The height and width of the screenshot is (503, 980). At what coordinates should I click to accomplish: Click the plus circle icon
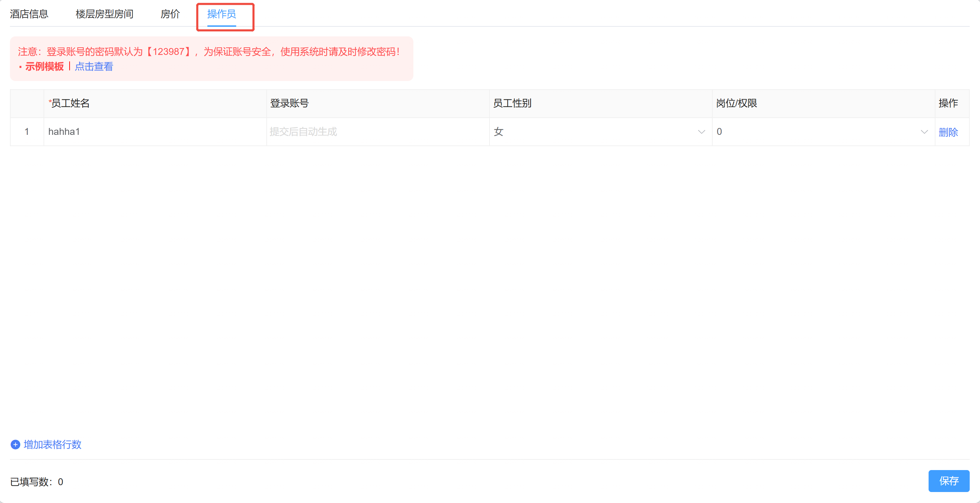[15, 444]
